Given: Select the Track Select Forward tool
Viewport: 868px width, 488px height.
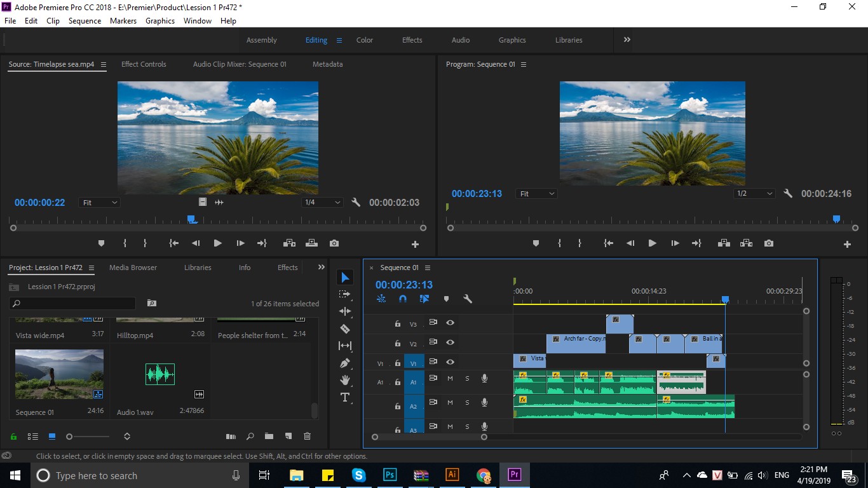Looking at the screenshot, I should click(x=345, y=294).
